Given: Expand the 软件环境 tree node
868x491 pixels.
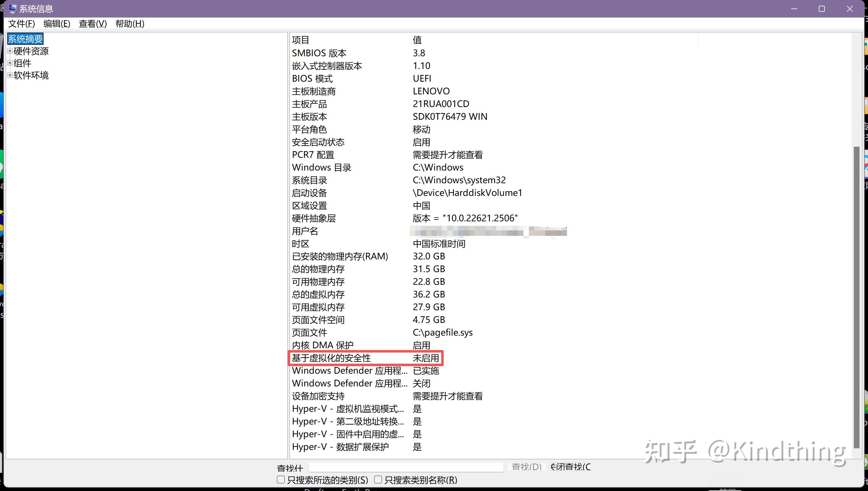Looking at the screenshot, I should [x=9, y=75].
